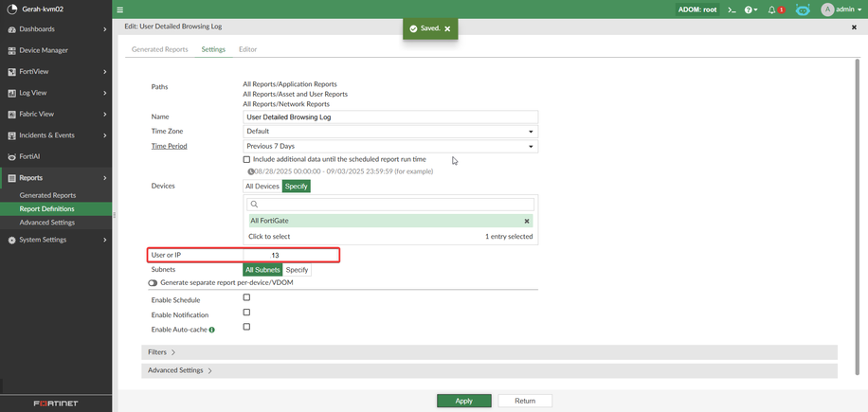
Task: Enable the Enable Auto-cache checkbox
Action: (x=247, y=327)
